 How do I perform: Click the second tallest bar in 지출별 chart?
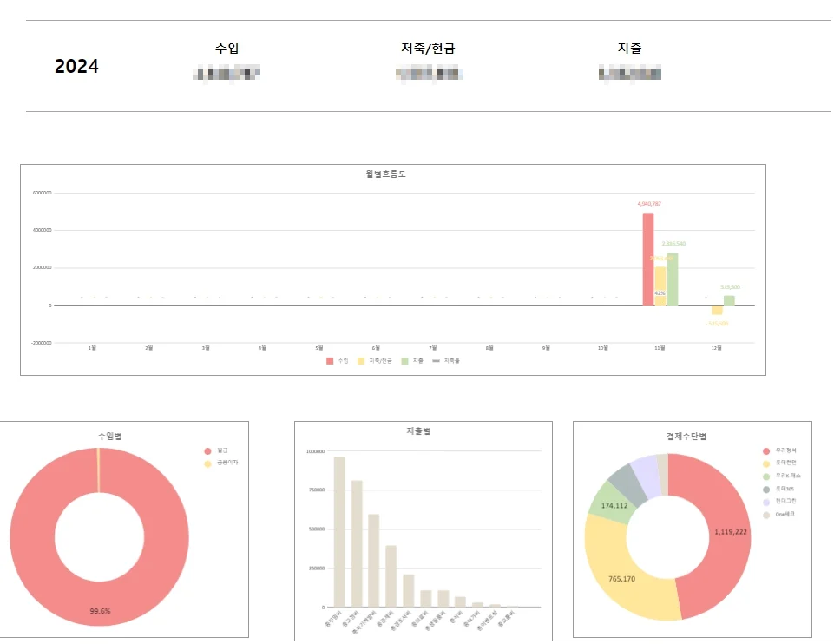357,543
